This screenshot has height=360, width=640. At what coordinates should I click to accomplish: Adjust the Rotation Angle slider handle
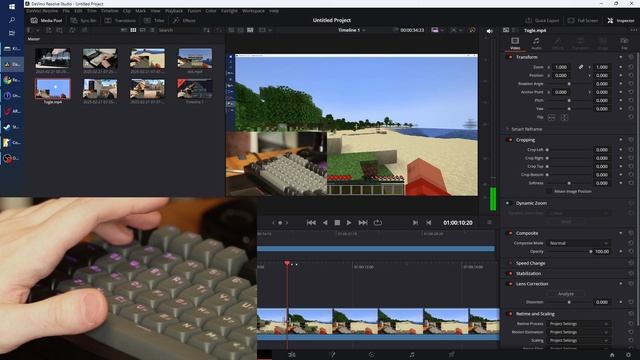(x=569, y=84)
